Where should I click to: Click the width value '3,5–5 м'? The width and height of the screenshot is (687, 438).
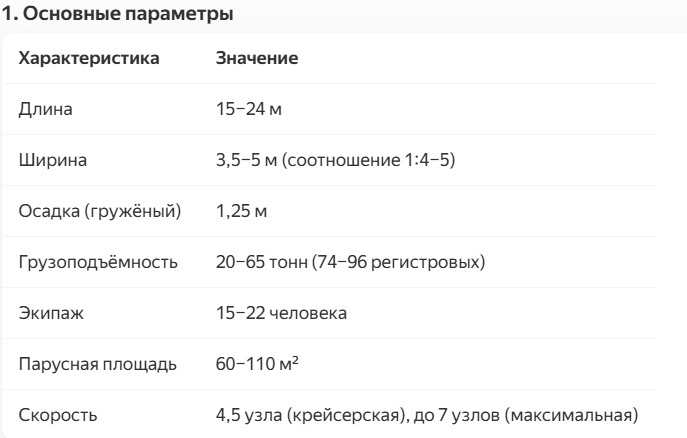248,160
